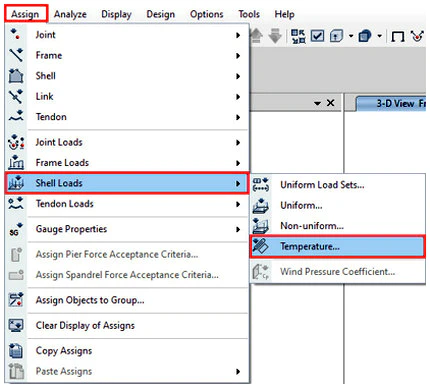
Task: Open the panel options dropdown arrow
Action: pos(317,103)
